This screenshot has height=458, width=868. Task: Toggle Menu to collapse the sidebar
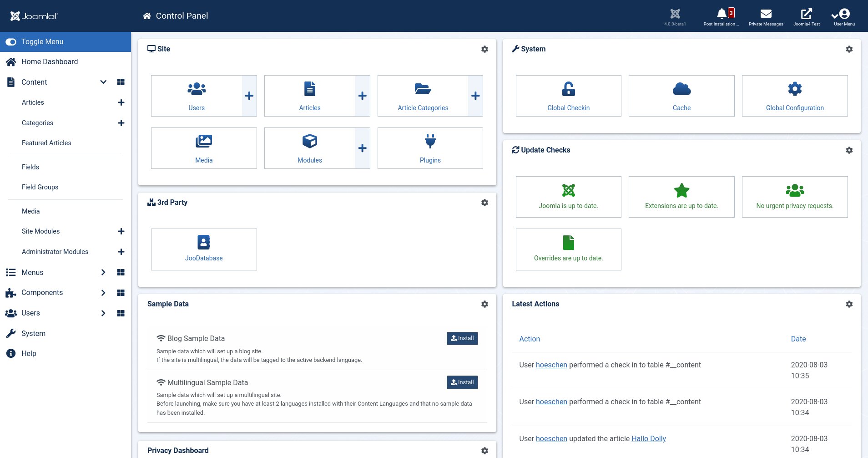(42, 41)
